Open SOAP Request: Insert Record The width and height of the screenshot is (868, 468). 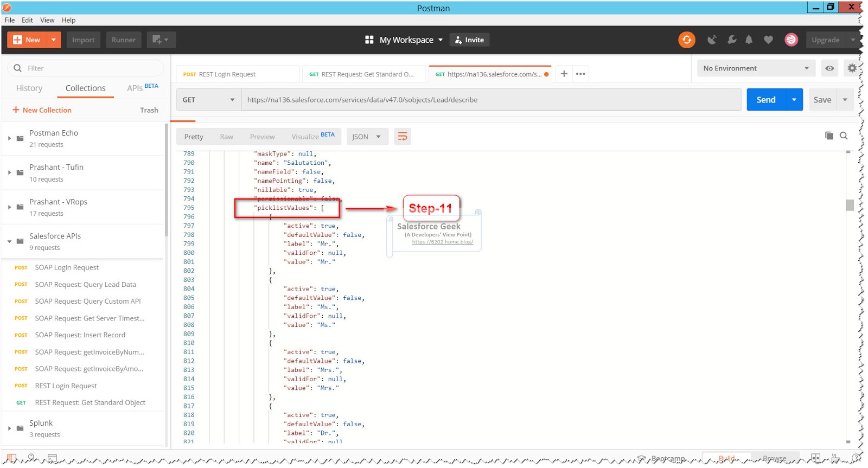point(80,335)
